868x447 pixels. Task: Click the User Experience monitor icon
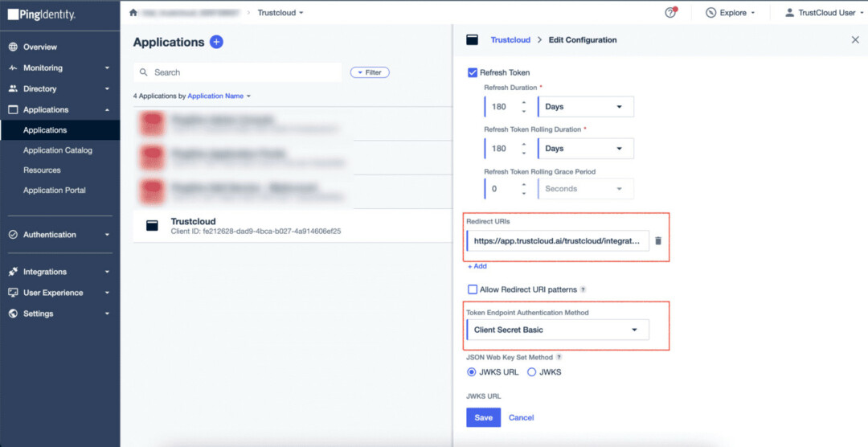[14, 293]
